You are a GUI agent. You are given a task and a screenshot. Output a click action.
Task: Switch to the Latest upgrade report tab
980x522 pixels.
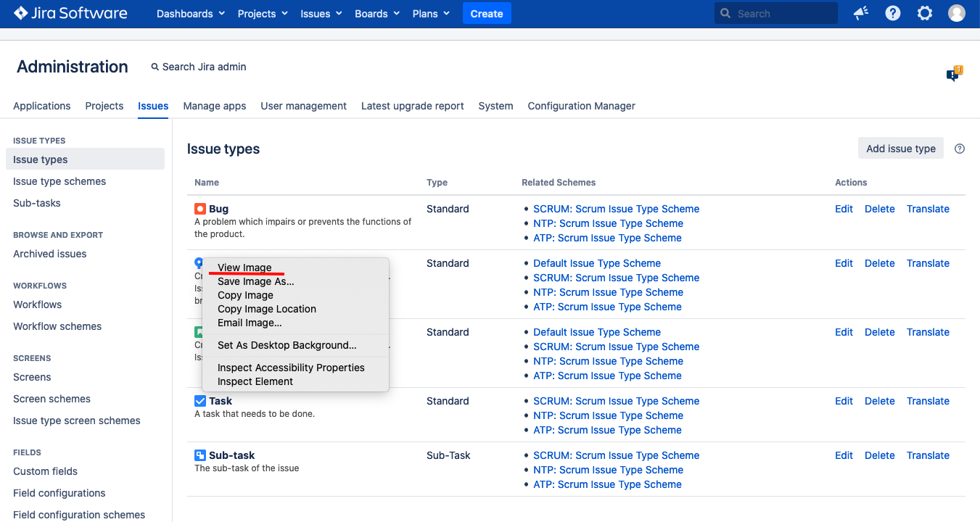[x=413, y=106]
